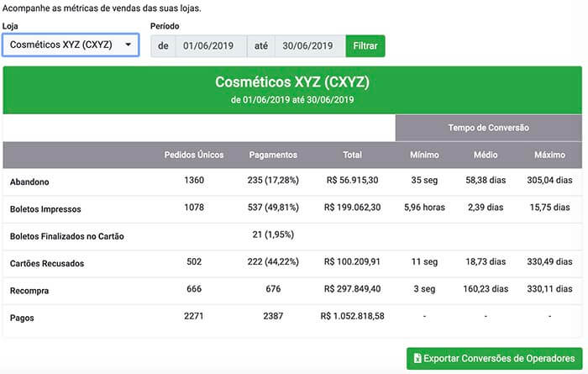This screenshot has height=374, width=588.
Task: Open the Loja store dropdown arrow
Action: tap(129, 45)
